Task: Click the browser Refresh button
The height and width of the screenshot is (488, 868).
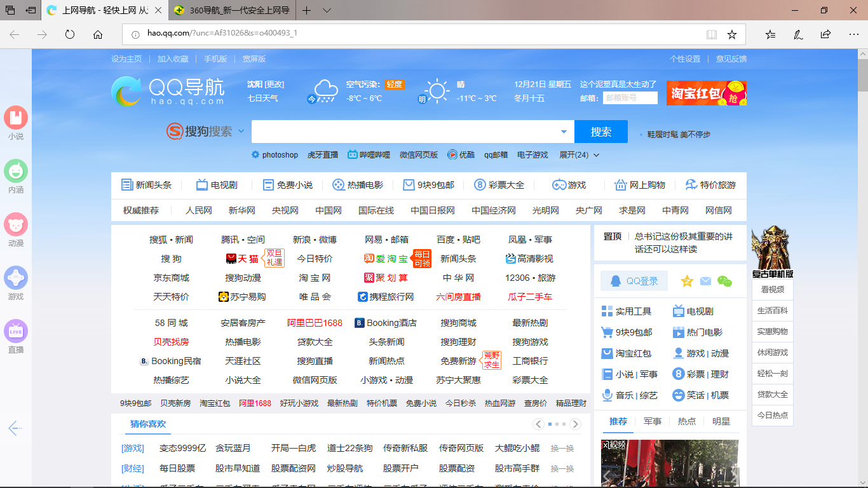Action: tap(70, 34)
